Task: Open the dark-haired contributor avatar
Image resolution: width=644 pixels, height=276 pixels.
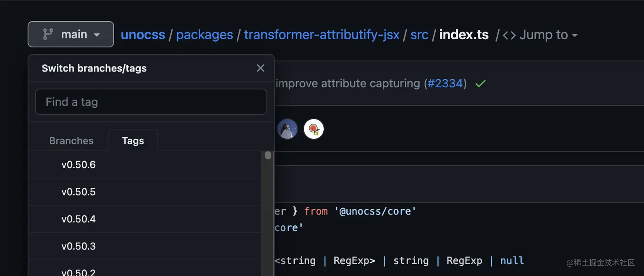Action: [x=287, y=129]
